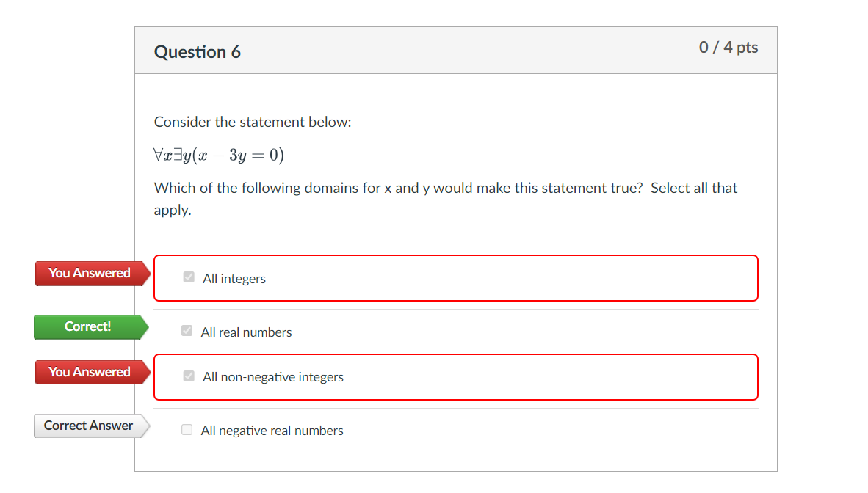
Task: Select the Consider the statement below text
Action: pos(253,122)
